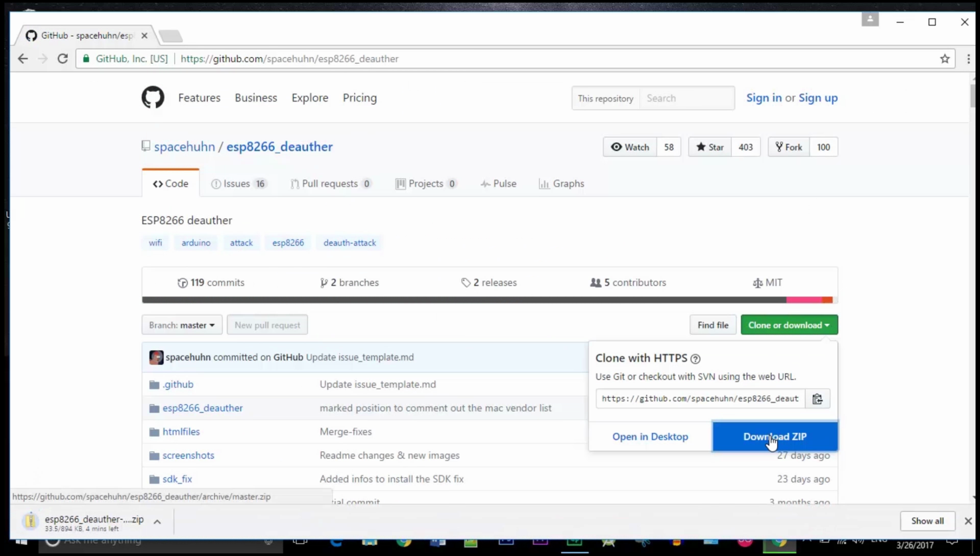The width and height of the screenshot is (980, 556).
Task: Click the repository language color bar
Action: [489, 300]
